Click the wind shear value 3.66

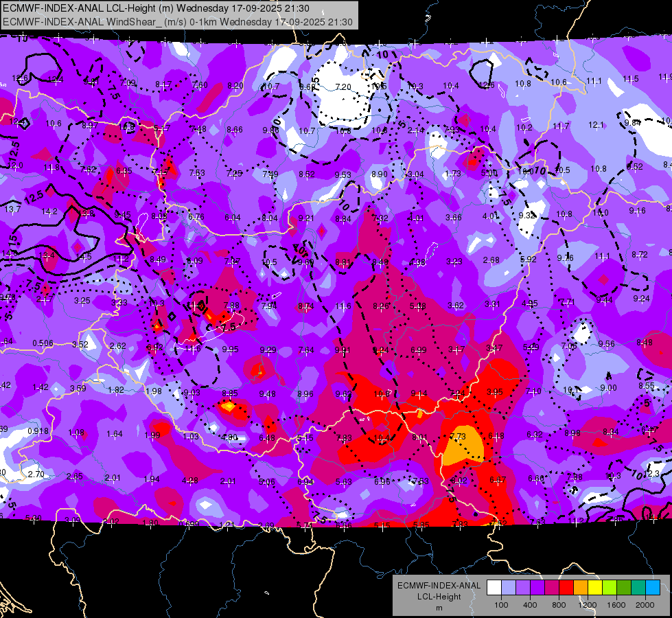pyautogui.click(x=454, y=218)
